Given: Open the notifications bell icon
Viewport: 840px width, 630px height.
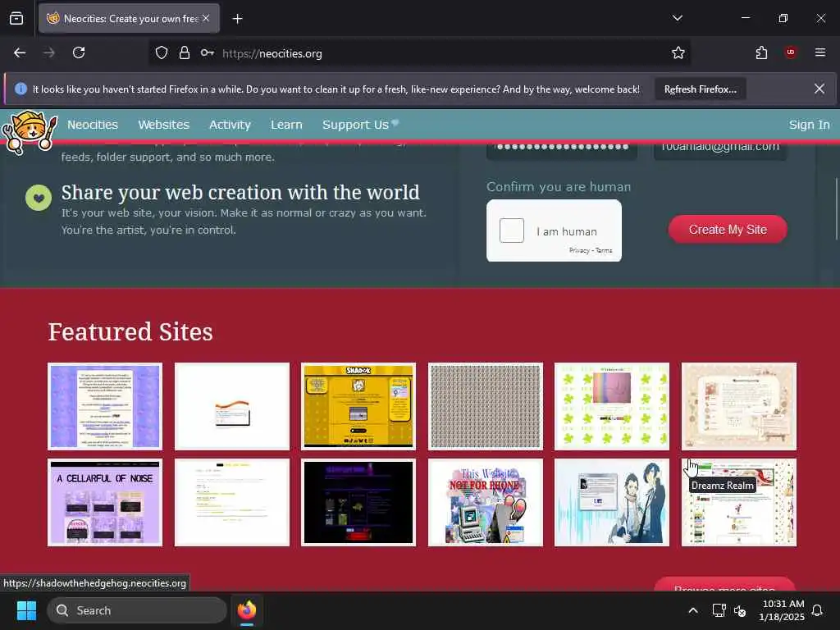Looking at the screenshot, I should tap(818, 610).
